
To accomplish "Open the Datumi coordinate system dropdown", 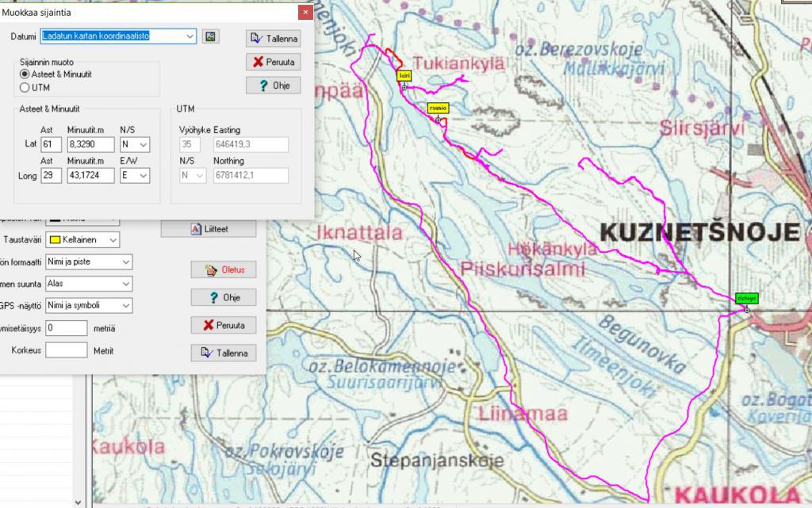I will [x=118, y=36].
